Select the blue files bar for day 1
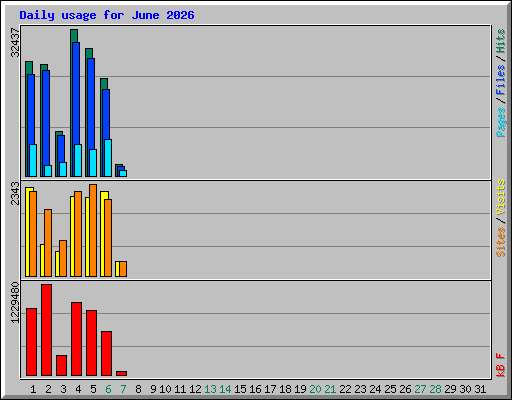This screenshot has height=400, width=512. point(31,109)
